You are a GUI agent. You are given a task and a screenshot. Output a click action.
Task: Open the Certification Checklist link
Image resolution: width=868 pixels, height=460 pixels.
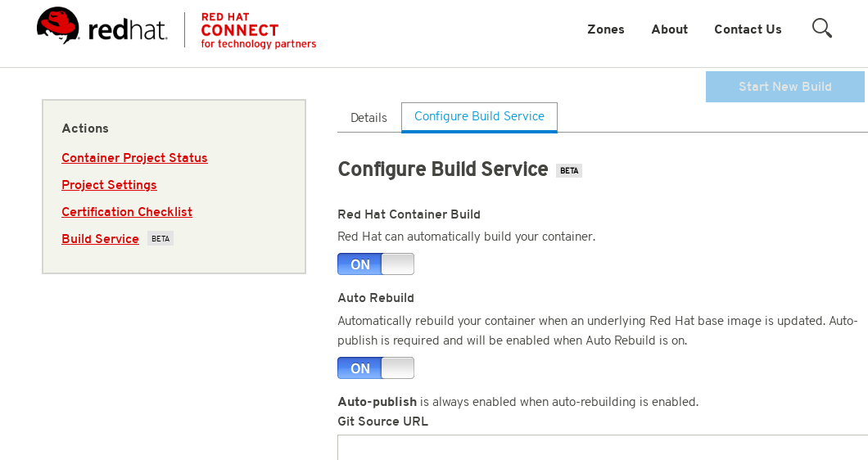tap(127, 212)
